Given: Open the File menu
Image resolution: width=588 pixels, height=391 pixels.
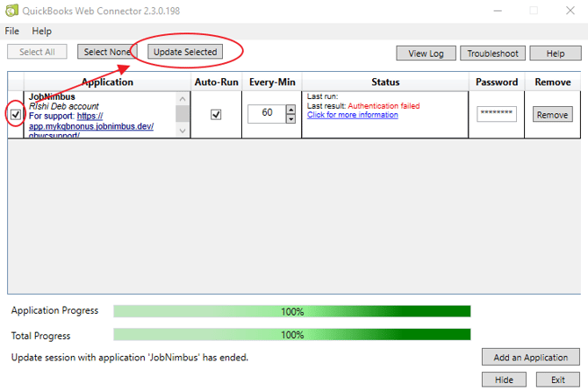Looking at the screenshot, I should [12, 31].
